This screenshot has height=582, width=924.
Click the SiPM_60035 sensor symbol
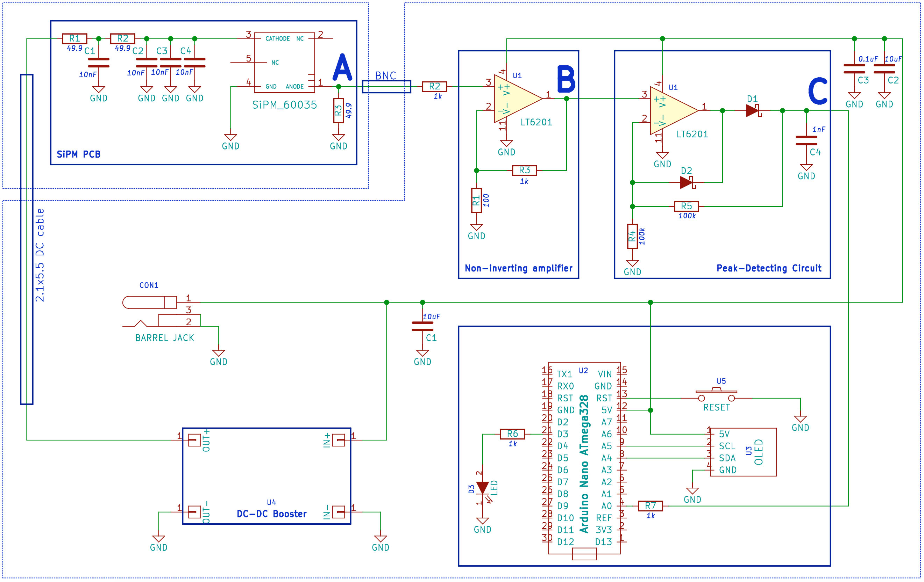click(x=284, y=63)
